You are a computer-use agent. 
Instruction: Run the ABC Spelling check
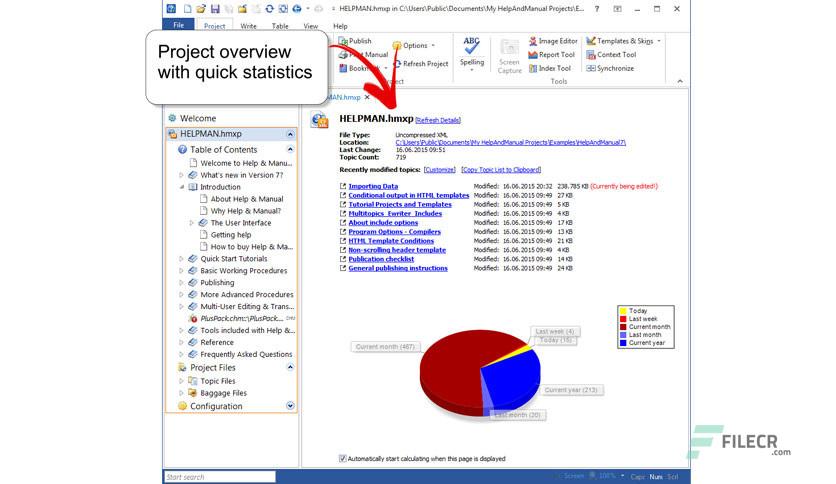(472, 52)
